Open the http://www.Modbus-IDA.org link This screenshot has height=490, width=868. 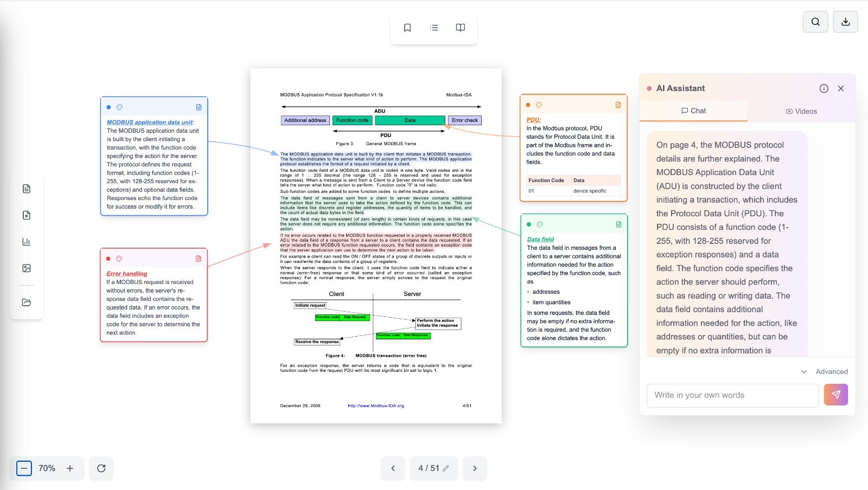376,405
